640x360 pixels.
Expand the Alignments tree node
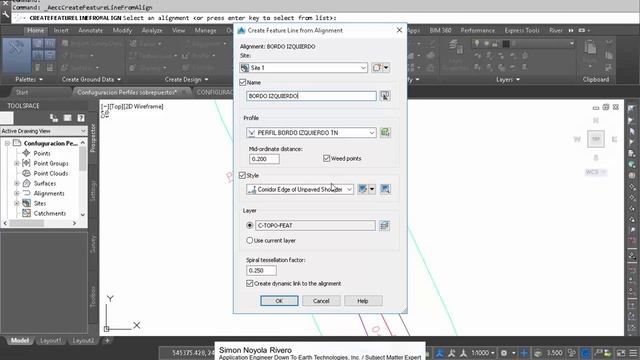[17, 193]
